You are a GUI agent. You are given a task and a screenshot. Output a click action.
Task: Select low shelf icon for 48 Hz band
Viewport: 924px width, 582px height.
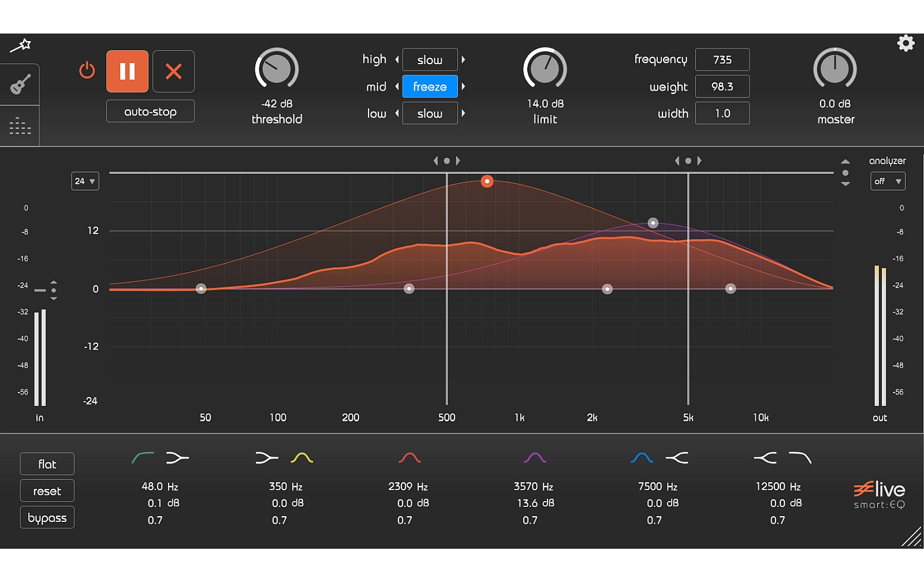click(x=177, y=458)
